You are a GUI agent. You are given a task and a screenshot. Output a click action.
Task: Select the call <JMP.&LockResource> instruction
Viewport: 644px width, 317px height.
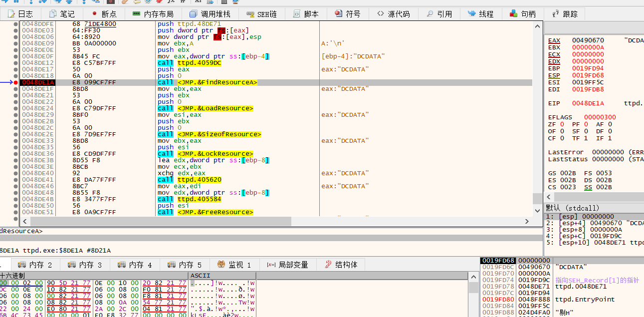point(205,154)
